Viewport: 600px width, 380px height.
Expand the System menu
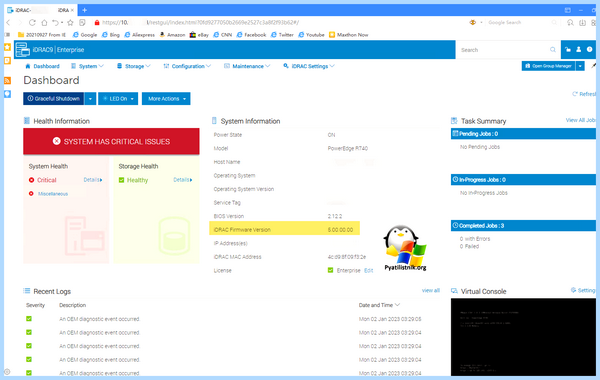[87, 66]
